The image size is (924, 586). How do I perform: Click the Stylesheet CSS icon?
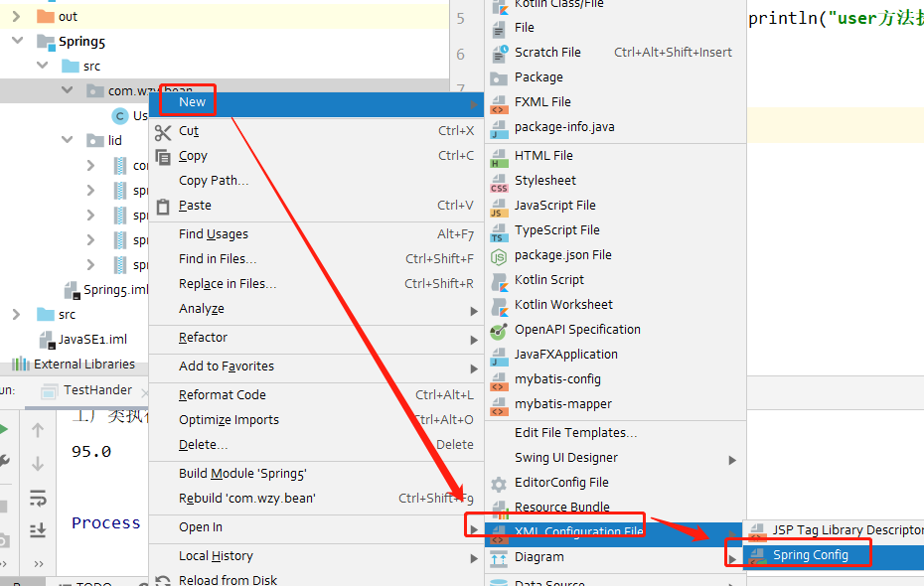click(499, 183)
